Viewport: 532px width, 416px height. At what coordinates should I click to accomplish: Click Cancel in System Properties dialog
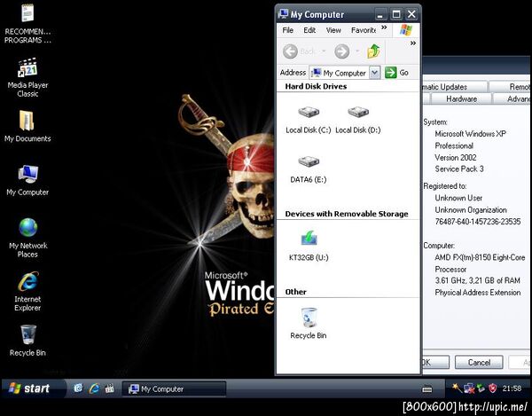pos(479,363)
